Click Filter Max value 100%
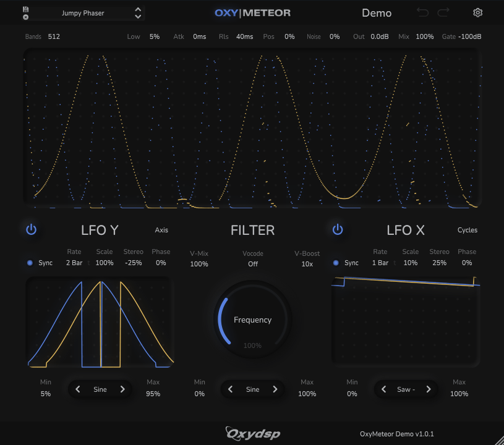This screenshot has height=445, width=504. coord(307,394)
